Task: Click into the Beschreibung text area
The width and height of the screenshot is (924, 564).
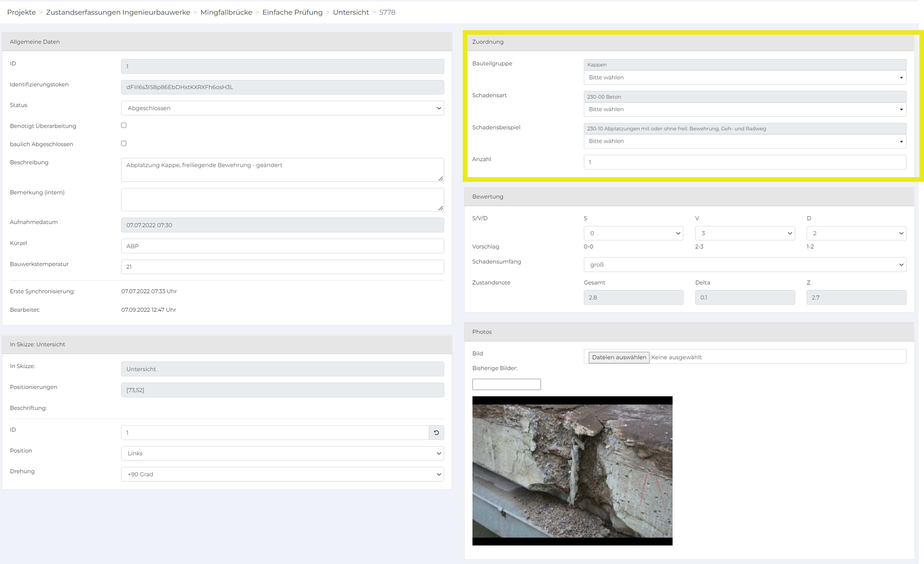Action: 282,170
